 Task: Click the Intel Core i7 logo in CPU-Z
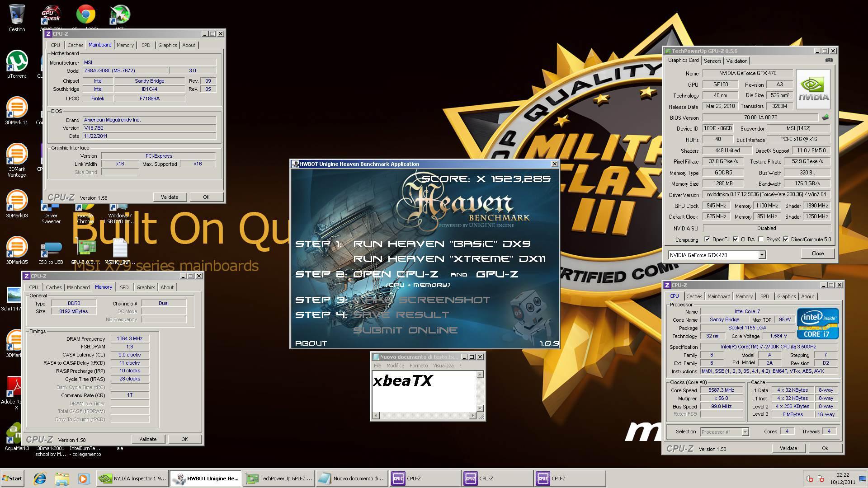(818, 324)
